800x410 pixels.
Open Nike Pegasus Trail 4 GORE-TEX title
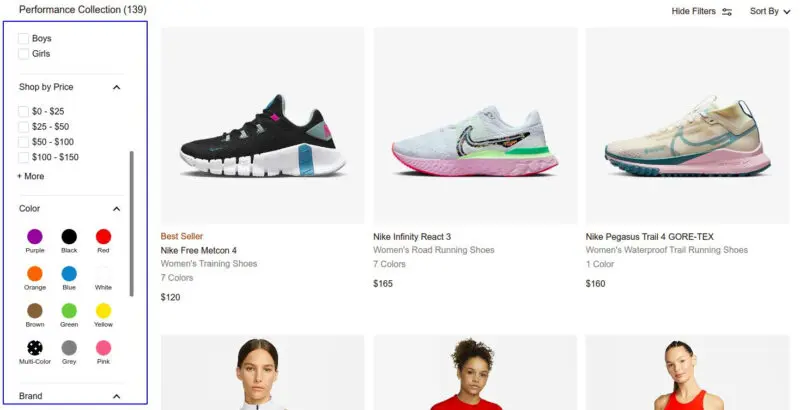[649, 237]
